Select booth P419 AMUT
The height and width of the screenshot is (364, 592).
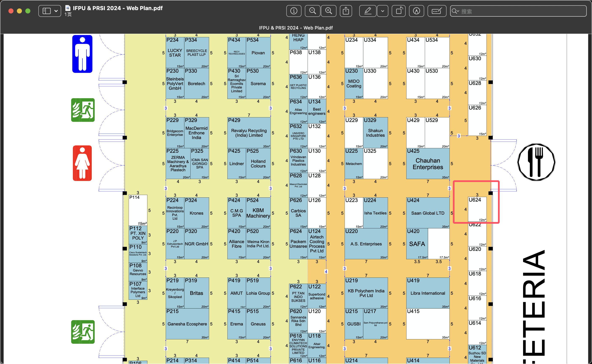coord(237,293)
